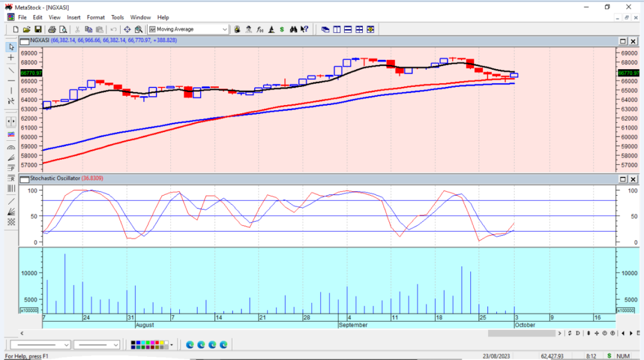Select the Fibonacci arcs tool in left sidebar

(11, 147)
